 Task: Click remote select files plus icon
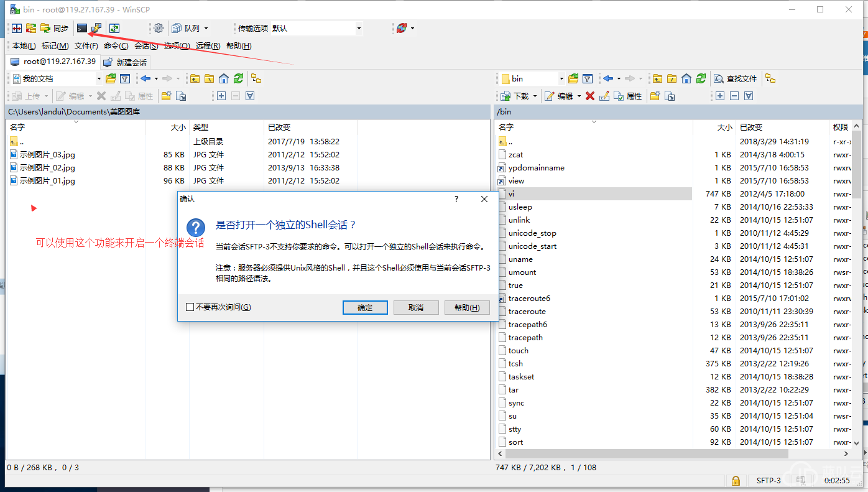pyautogui.click(x=720, y=96)
